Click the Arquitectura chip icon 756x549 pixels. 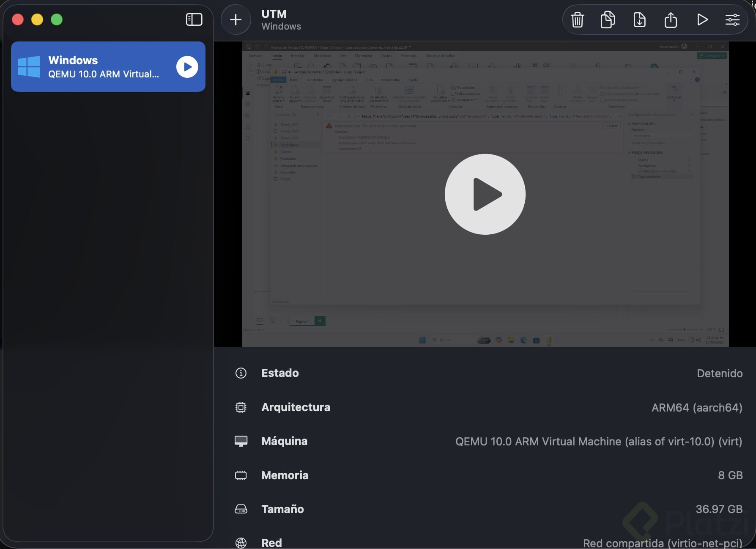[241, 407]
